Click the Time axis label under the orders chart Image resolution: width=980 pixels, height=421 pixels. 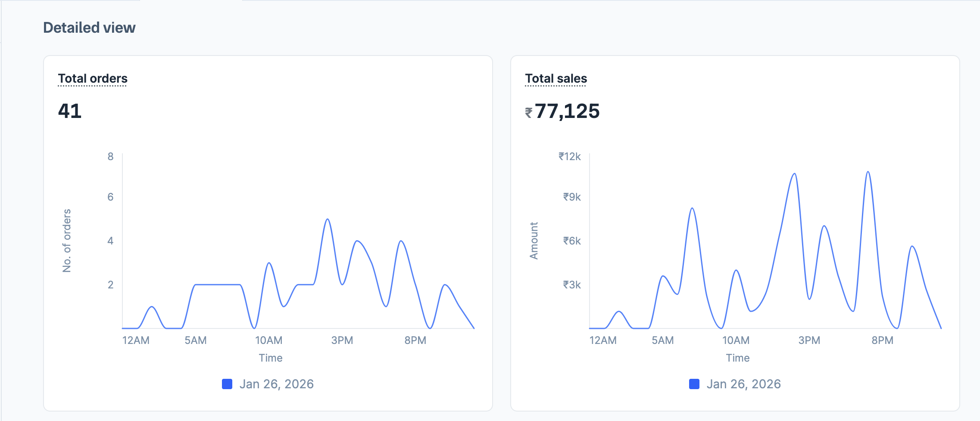pyautogui.click(x=270, y=358)
